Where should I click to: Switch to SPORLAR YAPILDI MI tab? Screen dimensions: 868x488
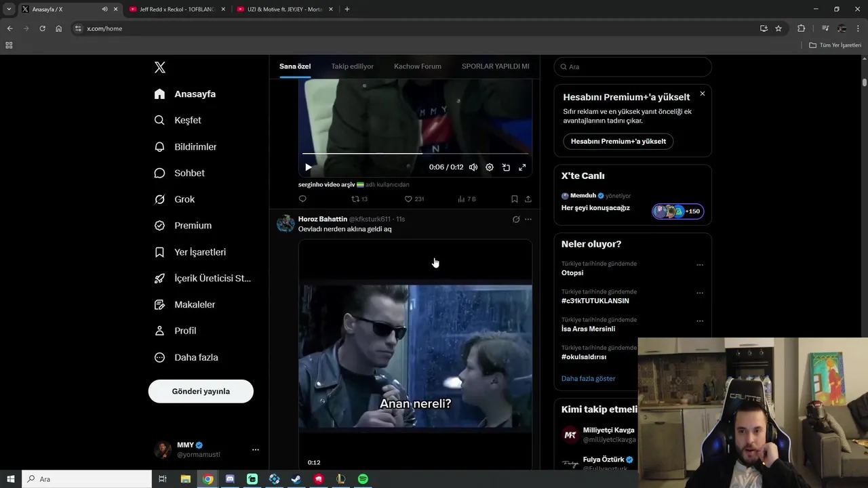[x=496, y=66]
